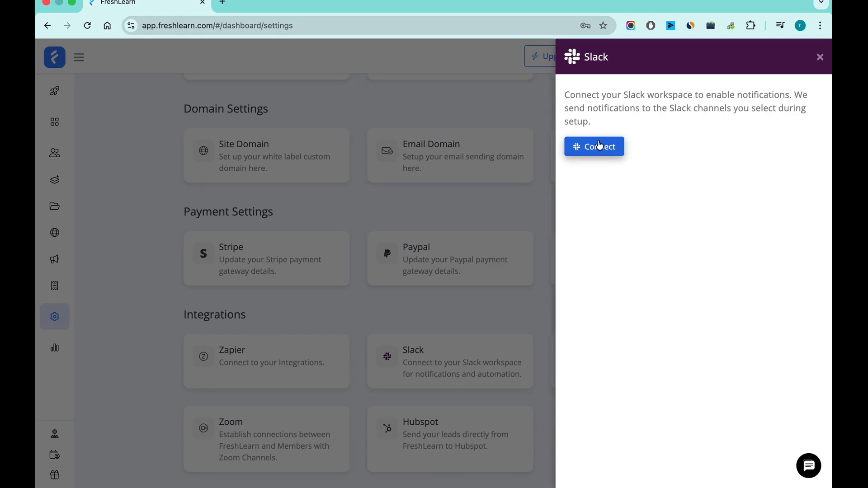Bookmark this page with the star icon
The image size is (868, 488).
tap(603, 26)
